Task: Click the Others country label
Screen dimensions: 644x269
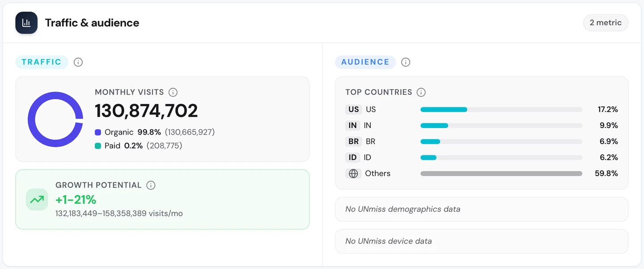Action: (377, 174)
